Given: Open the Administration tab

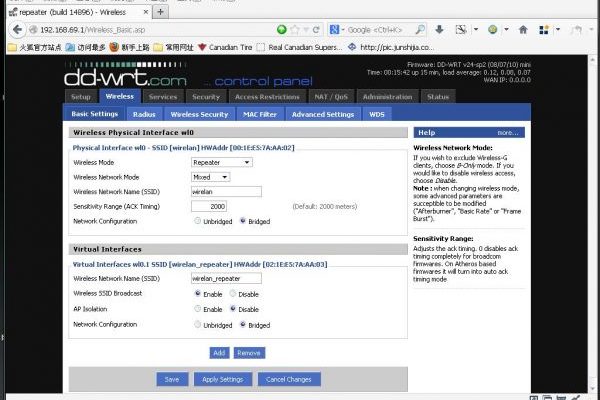Looking at the screenshot, I should (x=388, y=97).
